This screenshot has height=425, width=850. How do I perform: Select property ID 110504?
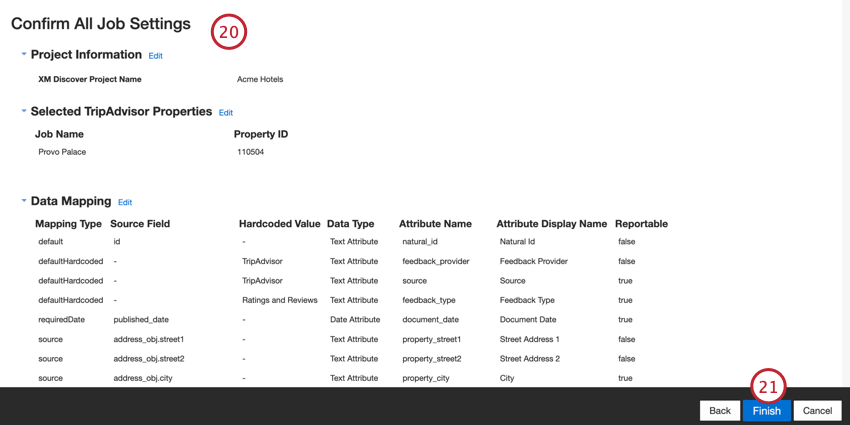coord(250,152)
